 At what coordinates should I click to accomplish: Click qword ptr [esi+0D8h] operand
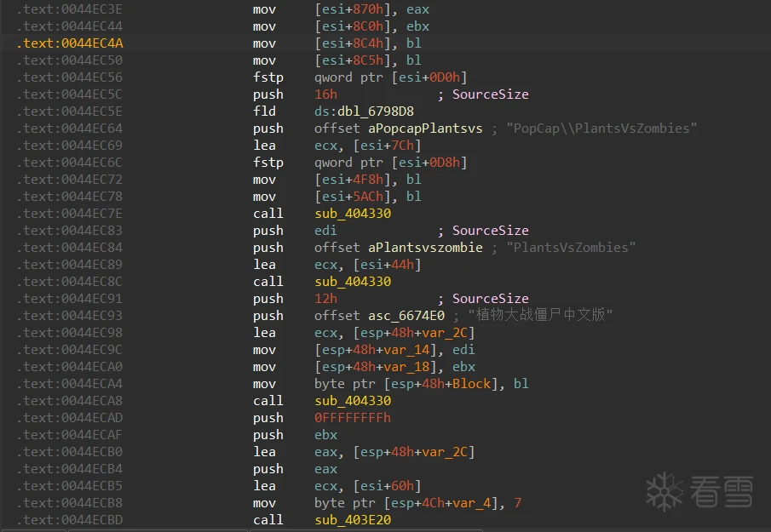coord(391,162)
